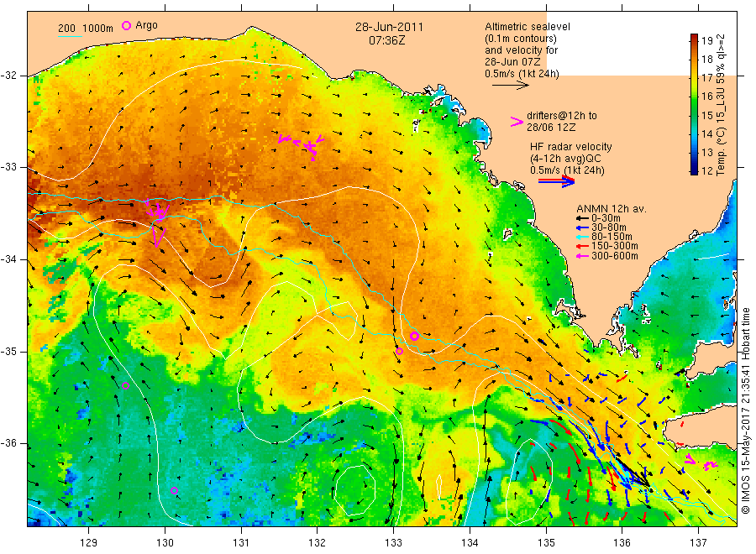Click the black 0-30m ANMN legend arrow

pyautogui.click(x=582, y=218)
